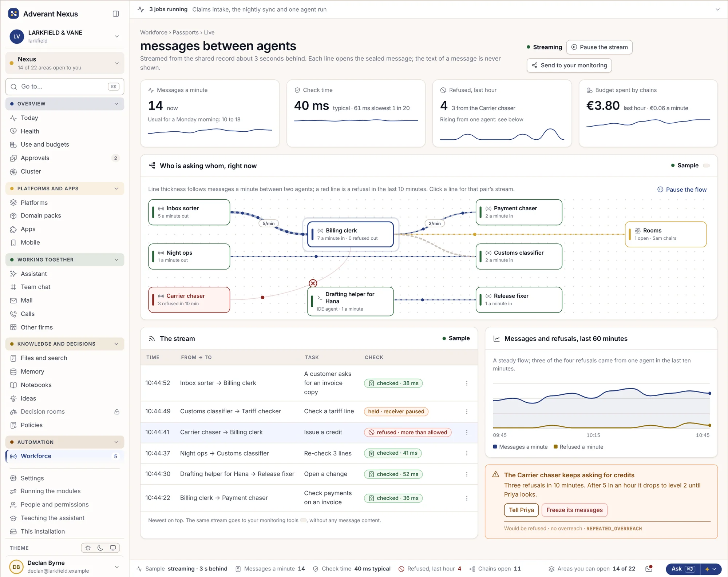Click Send to your monitoring button
Image resolution: width=728 pixels, height=577 pixels.
click(569, 65)
